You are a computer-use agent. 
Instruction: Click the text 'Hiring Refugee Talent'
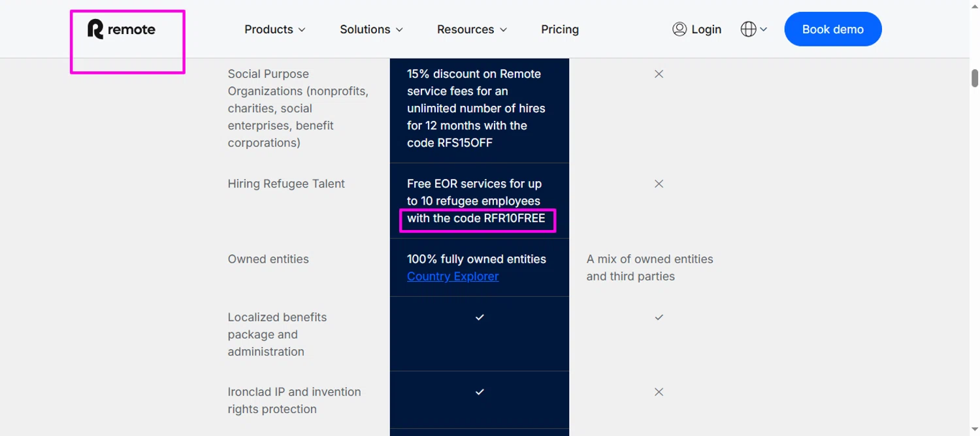[x=286, y=184]
